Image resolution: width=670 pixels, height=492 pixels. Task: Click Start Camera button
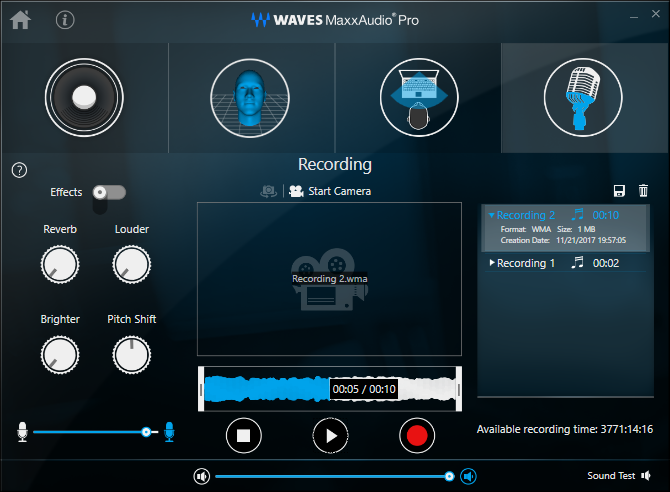(330, 191)
